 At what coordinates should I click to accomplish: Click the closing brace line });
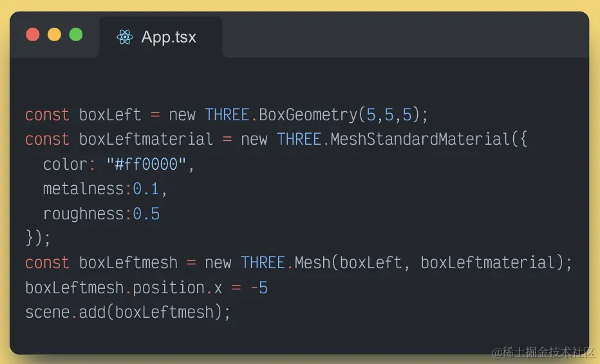(38, 238)
